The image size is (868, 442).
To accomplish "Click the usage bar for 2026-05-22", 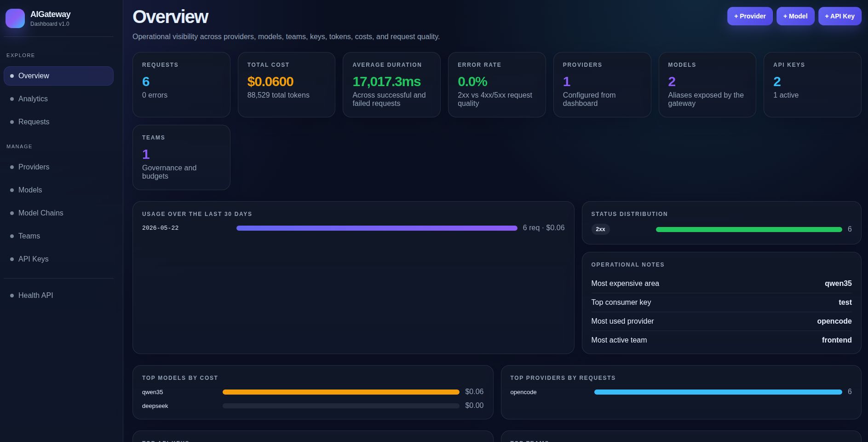I will [377, 228].
